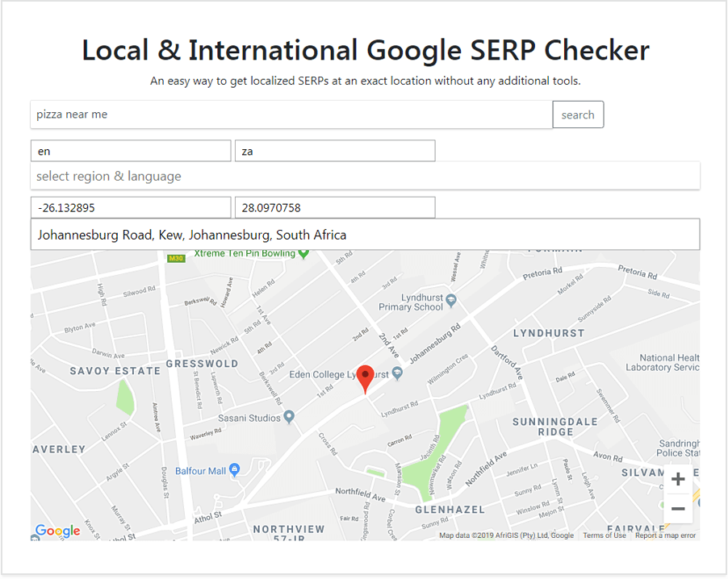Screen dimensions: 728x579
Task: Open the select region & language picker
Action: (x=365, y=176)
